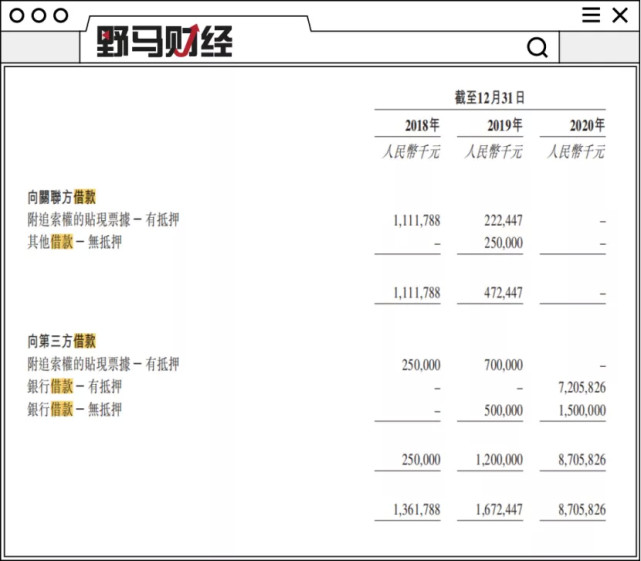The image size is (641, 561).
Task: Click the middle circle window button
Action: click(39, 16)
